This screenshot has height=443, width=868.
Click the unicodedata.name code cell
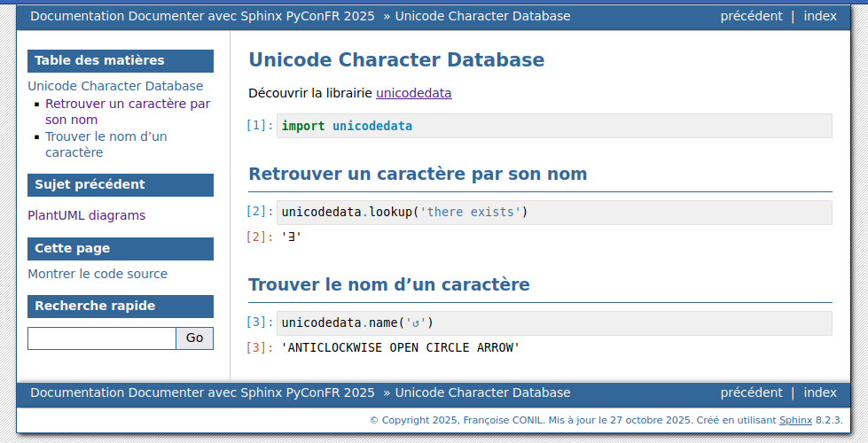tap(554, 323)
